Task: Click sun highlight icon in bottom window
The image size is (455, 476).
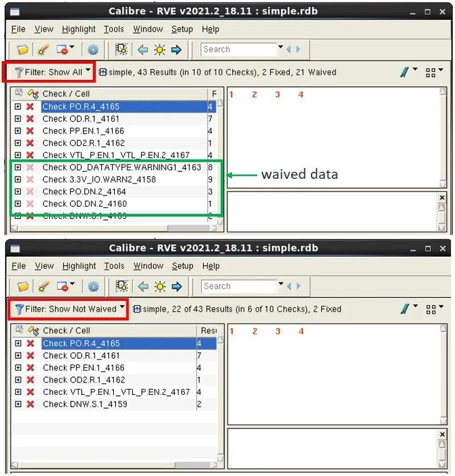Action: pyautogui.click(x=160, y=286)
